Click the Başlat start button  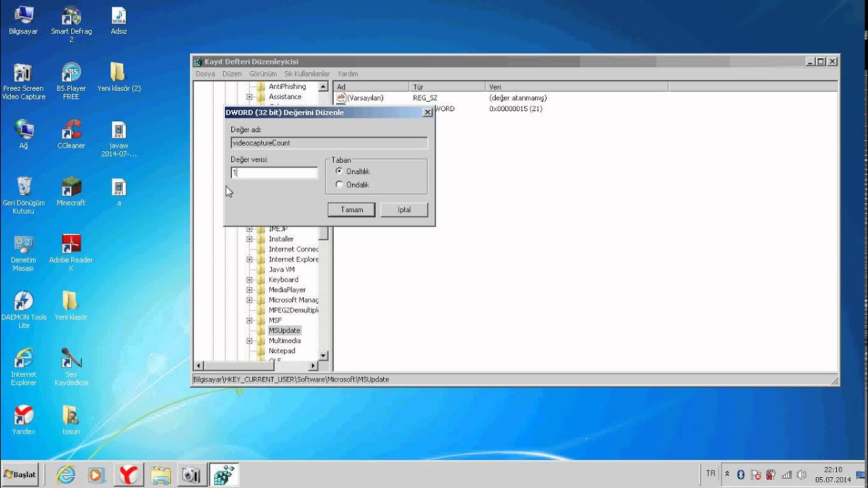[x=20, y=474]
